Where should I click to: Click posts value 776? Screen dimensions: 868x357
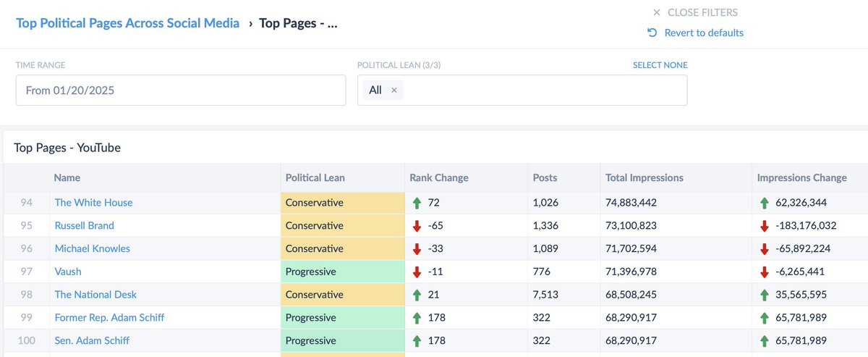542,272
